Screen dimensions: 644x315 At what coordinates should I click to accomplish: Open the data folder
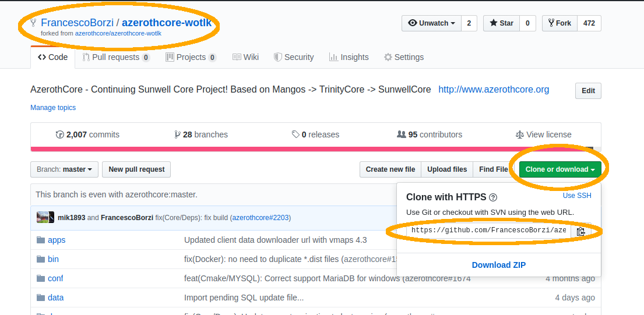pyautogui.click(x=56, y=298)
